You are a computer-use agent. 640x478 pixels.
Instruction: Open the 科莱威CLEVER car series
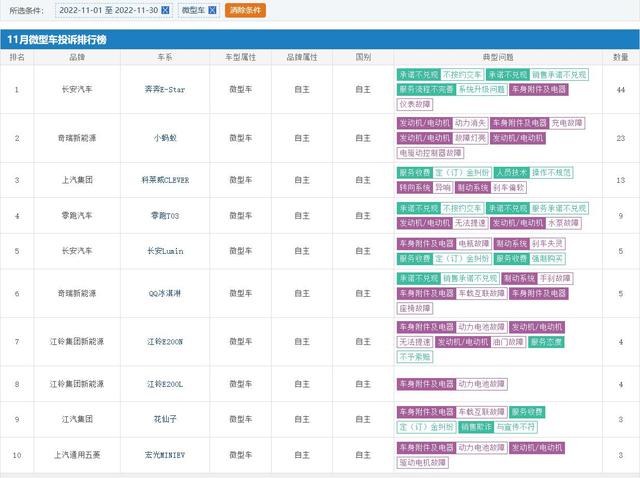[165, 180]
